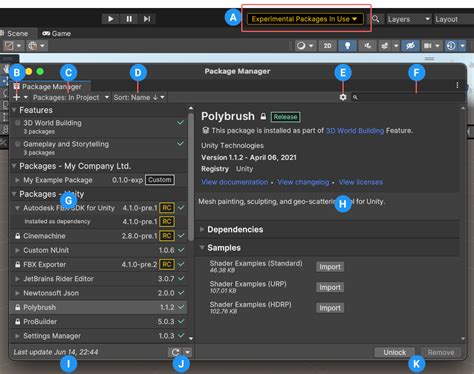Expand JetBrains Rider Editor row

(17, 279)
